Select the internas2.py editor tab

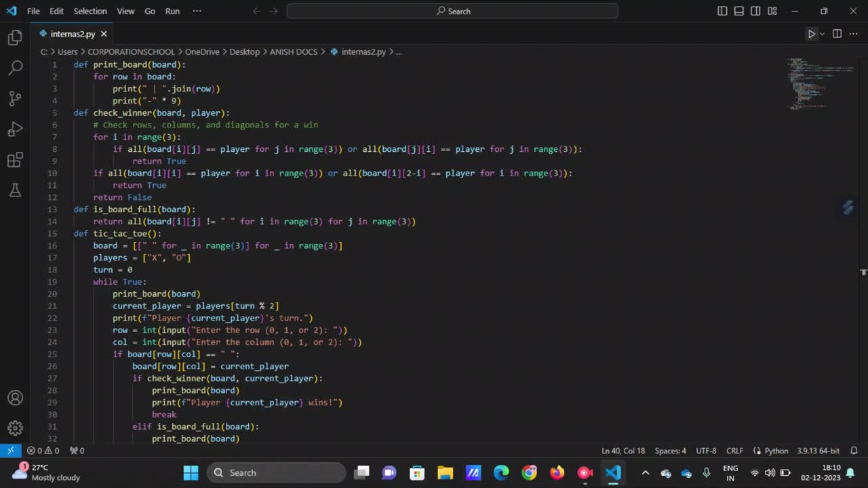click(72, 34)
